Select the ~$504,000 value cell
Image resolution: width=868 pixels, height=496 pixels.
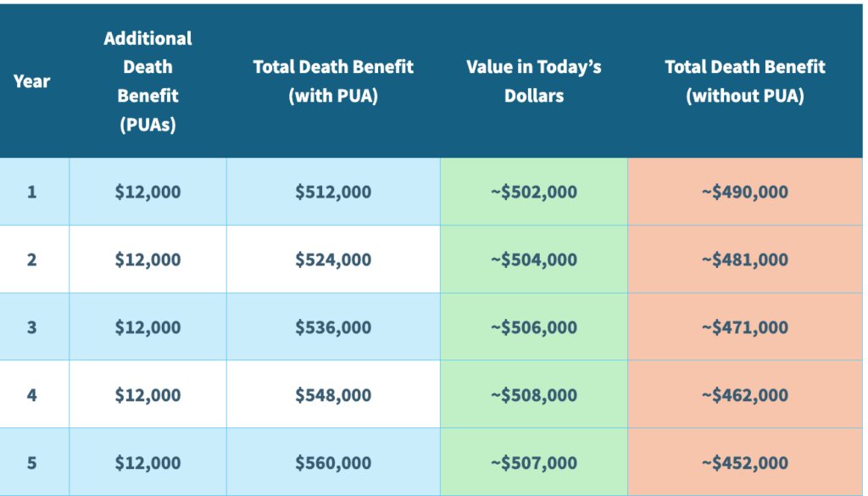(x=534, y=259)
